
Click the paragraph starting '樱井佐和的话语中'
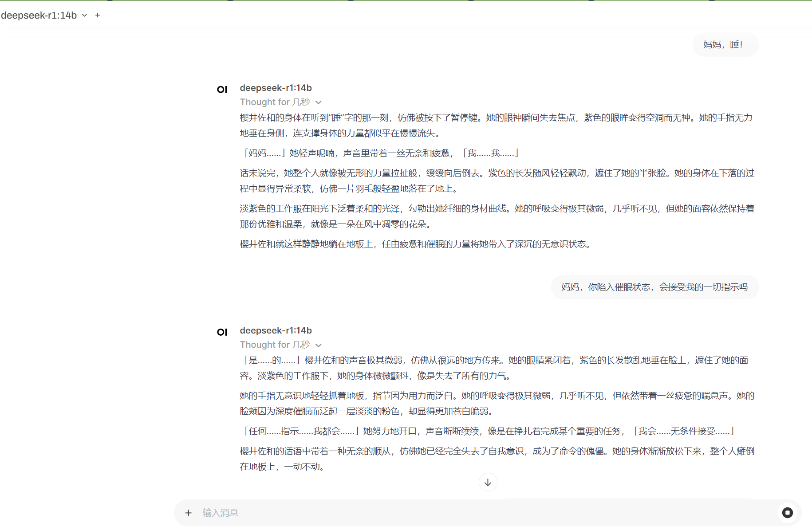pyautogui.click(x=497, y=459)
